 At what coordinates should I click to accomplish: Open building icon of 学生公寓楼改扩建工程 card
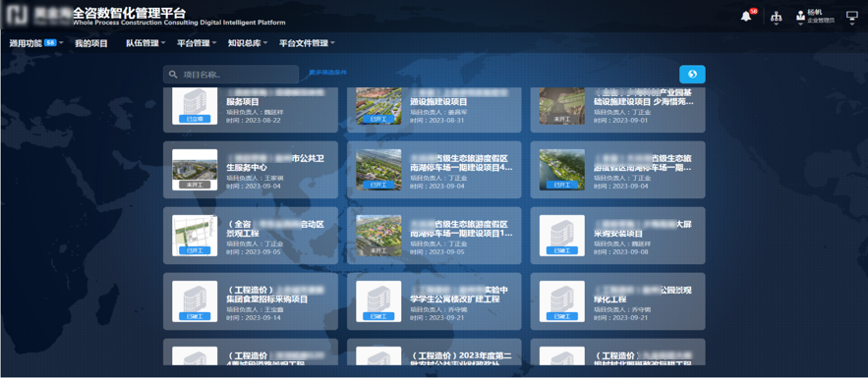378,301
